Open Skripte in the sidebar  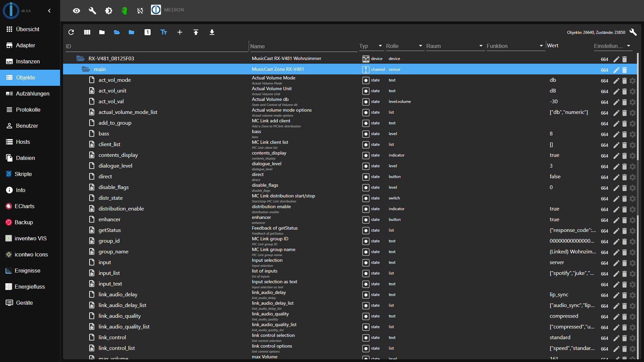(x=30, y=174)
